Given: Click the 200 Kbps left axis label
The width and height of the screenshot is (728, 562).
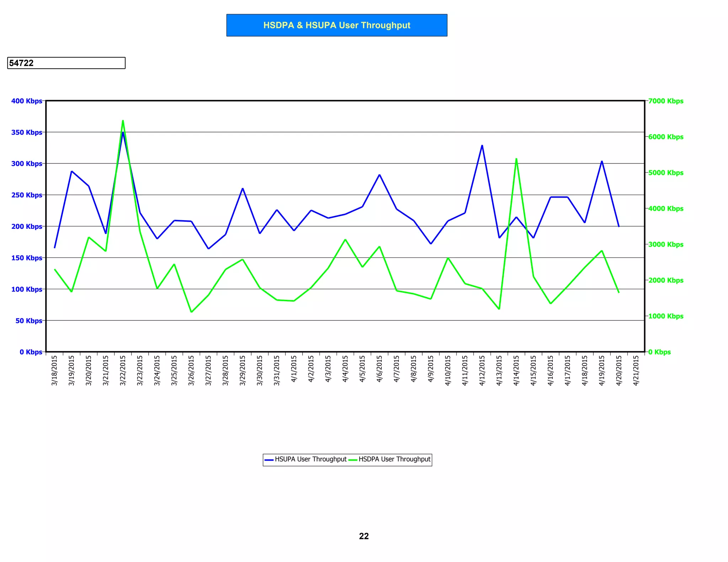Looking at the screenshot, I should [27, 226].
